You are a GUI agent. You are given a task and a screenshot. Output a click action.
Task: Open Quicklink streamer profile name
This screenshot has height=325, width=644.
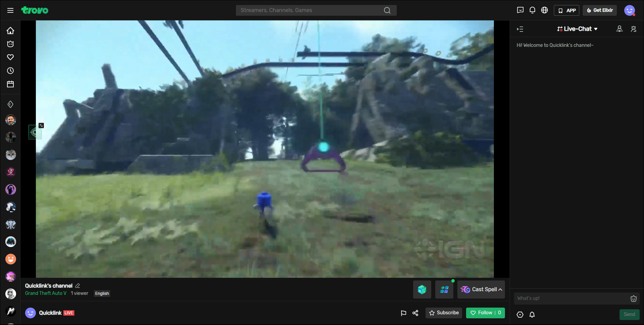[50, 313]
